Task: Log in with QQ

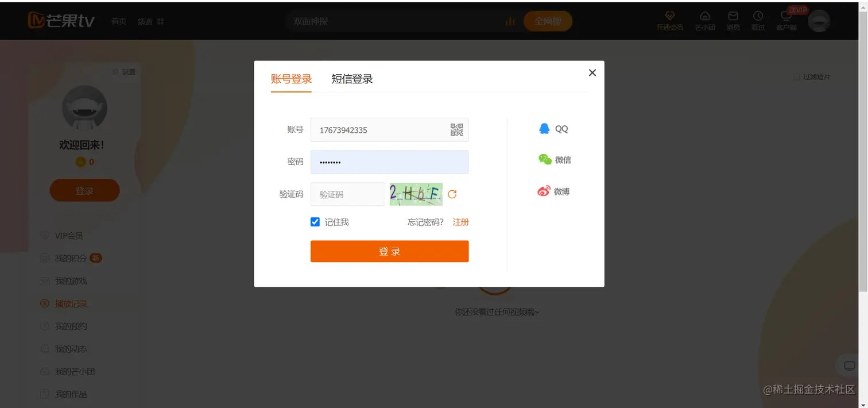Action: [x=553, y=129]
